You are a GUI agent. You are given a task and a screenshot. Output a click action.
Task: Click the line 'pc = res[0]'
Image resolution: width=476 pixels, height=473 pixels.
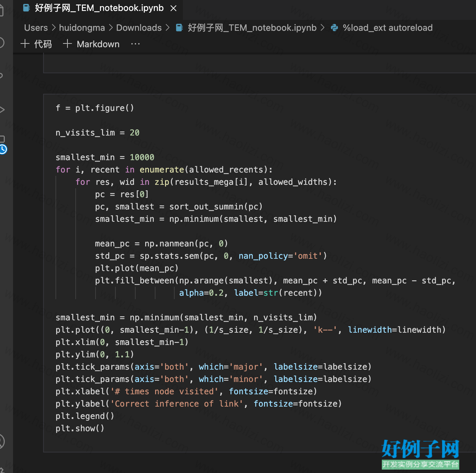[x=122, y=194]
